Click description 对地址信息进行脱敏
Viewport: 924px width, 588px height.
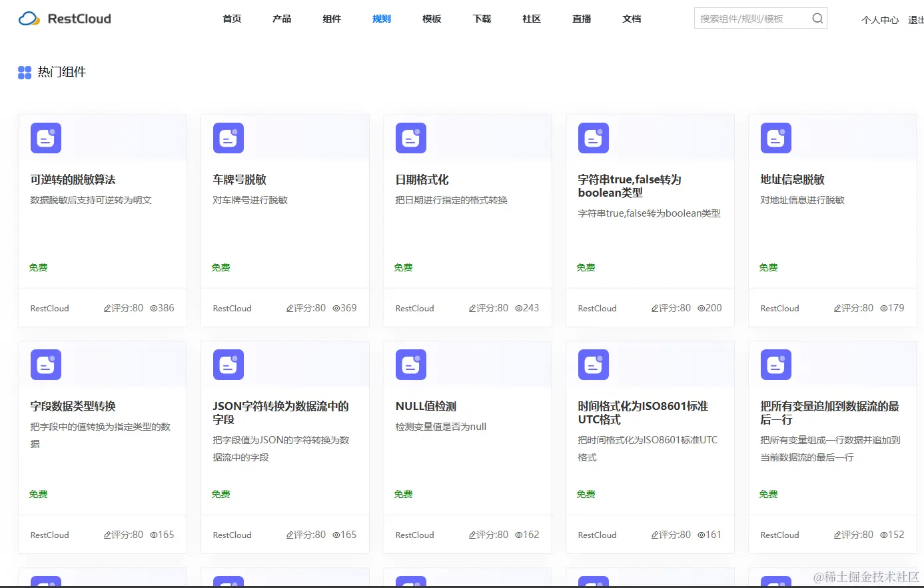click(x=802, y=200)
